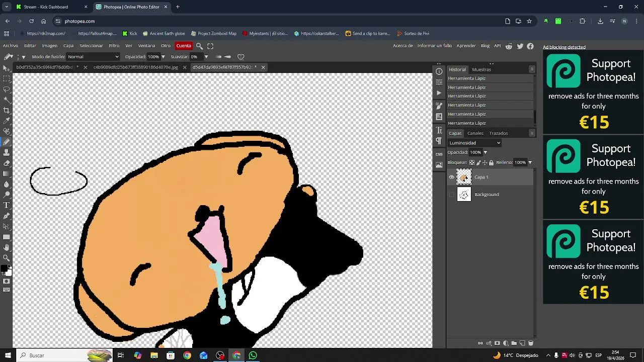Toggle lock image pixels brush icon
This screenshot has height=362, width=644.
coord(478,162)
